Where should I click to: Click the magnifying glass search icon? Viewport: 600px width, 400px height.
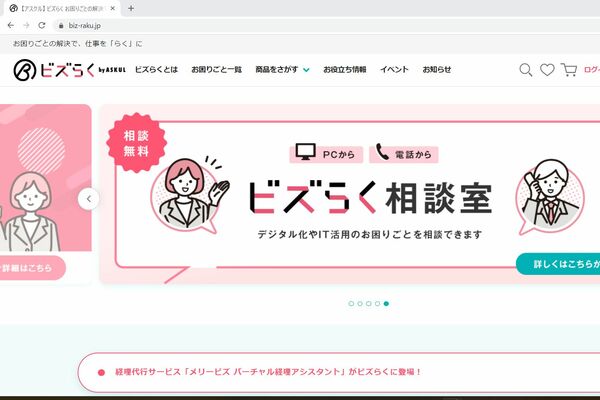[x=525, y=70]
